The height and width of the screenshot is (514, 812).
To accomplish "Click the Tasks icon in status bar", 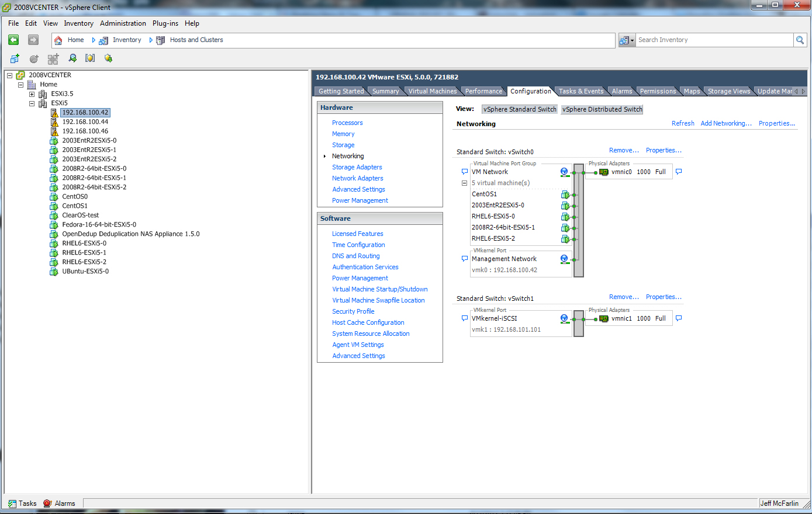I will [x=12, y=503].
